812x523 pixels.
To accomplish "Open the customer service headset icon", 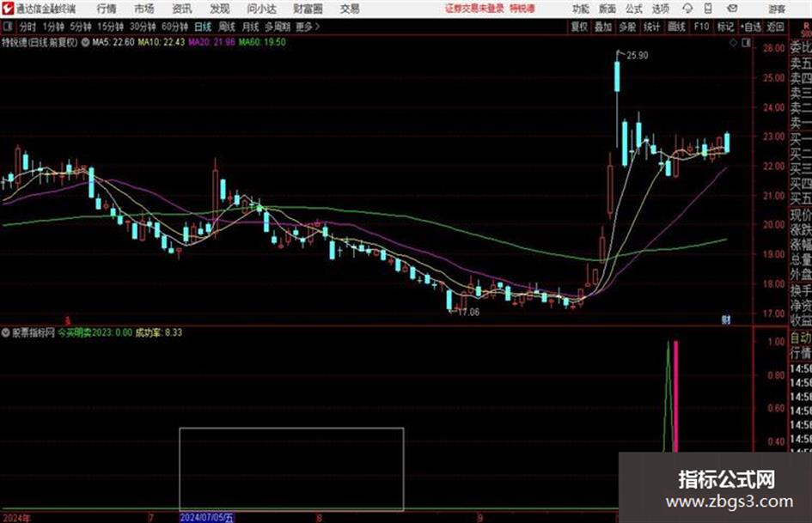I will pos(687,9).
